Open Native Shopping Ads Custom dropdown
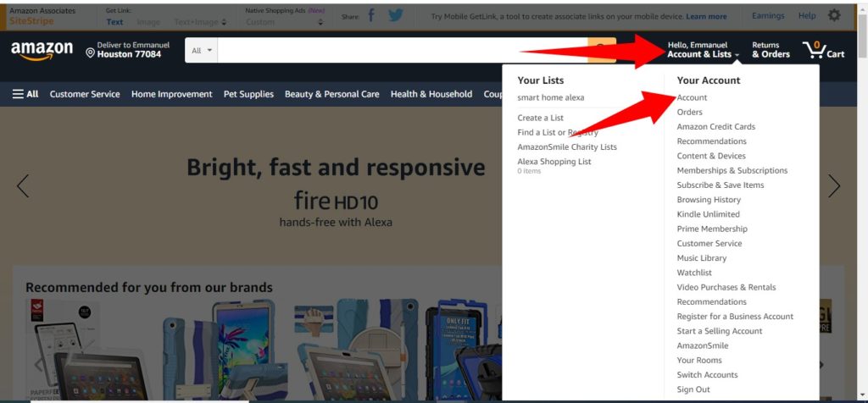The width and height of the screenshot is (868, 403). (x=285, y=22)
